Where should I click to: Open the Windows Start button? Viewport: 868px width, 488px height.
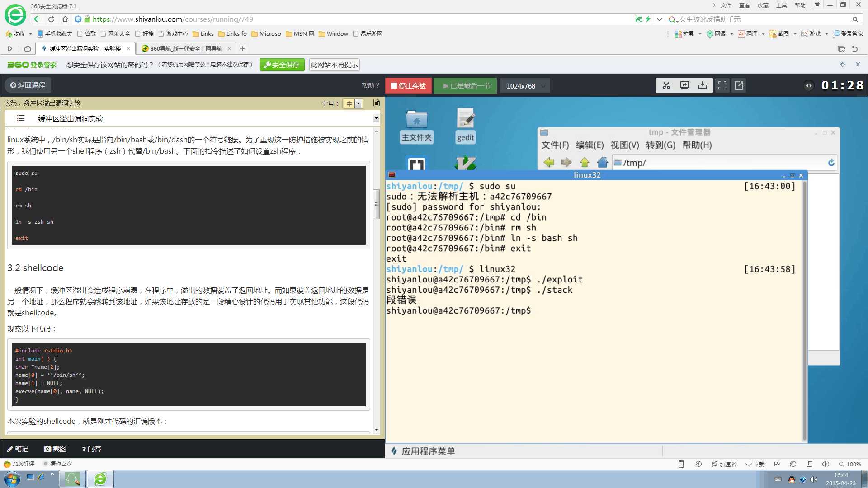(x=11, y=479)
